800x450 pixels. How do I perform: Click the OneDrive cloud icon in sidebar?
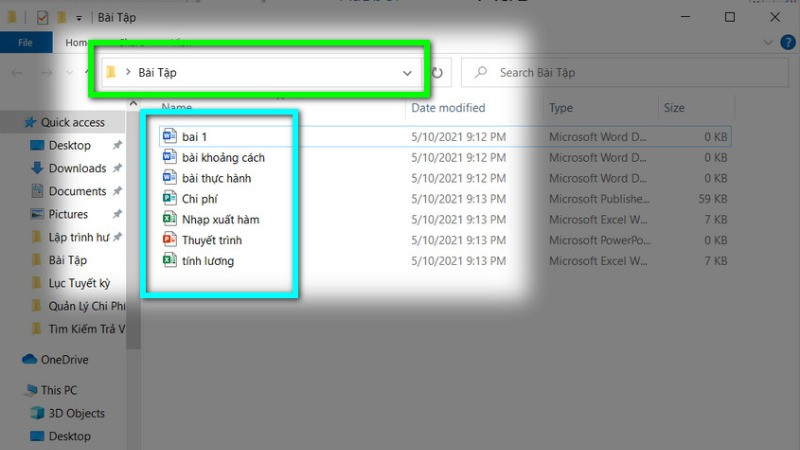point(30,359)
